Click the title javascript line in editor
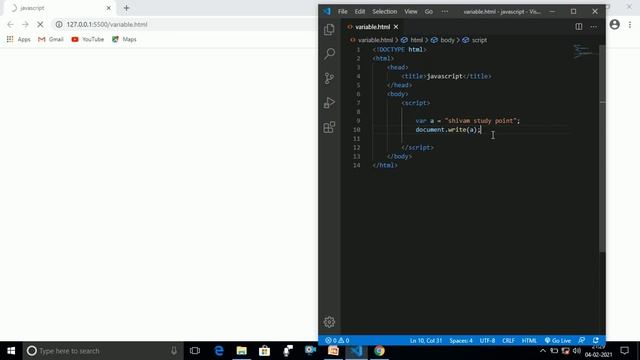This screenshot has width=640, height=360. (x=446, y=76)
